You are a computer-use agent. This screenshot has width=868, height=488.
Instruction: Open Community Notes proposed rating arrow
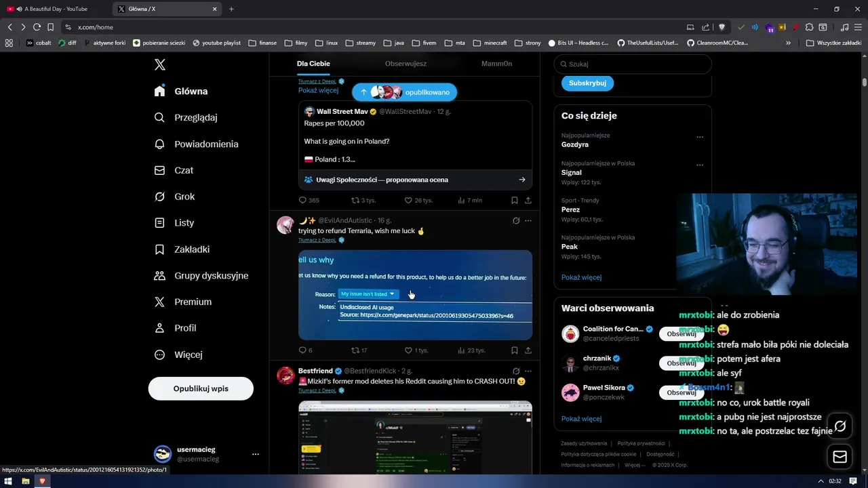click(522, 180)
